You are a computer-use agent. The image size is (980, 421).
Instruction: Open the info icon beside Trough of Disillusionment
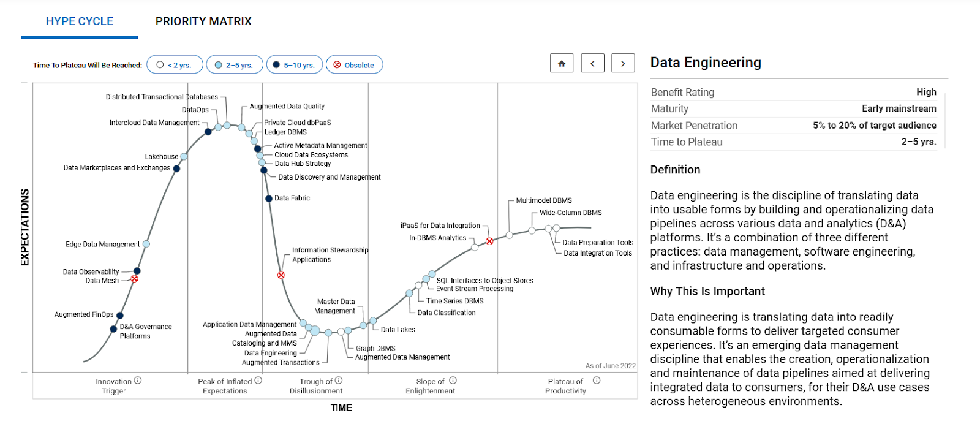tap(338, 381)
